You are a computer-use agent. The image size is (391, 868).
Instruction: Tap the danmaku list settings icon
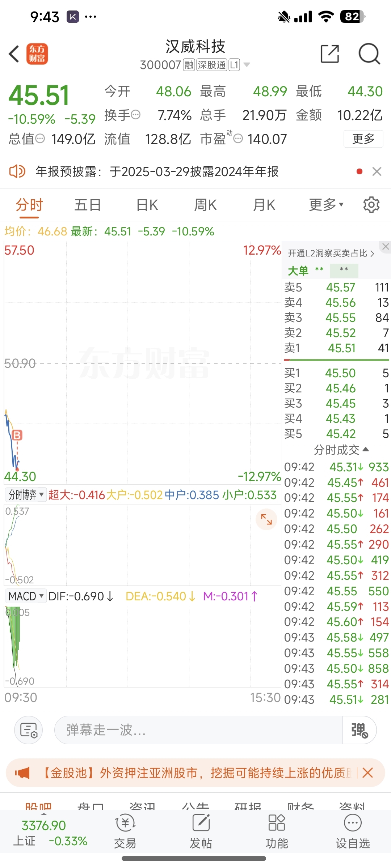[x=29, y=730]
